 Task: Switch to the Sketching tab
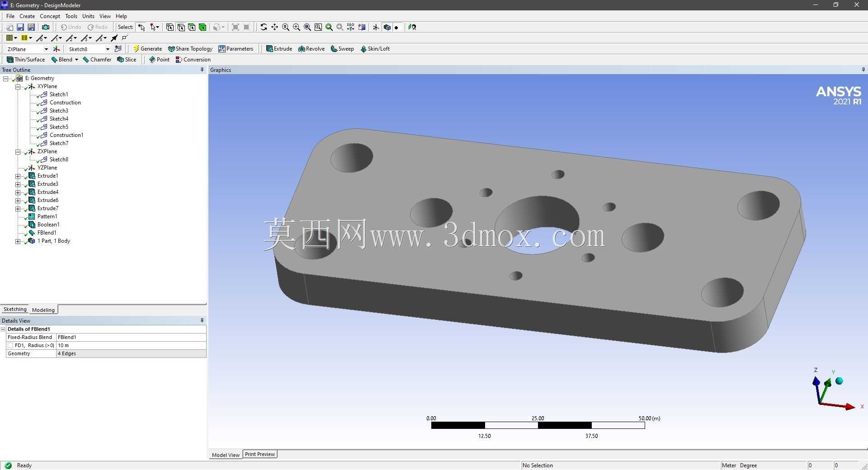click(x=15, y=309)
